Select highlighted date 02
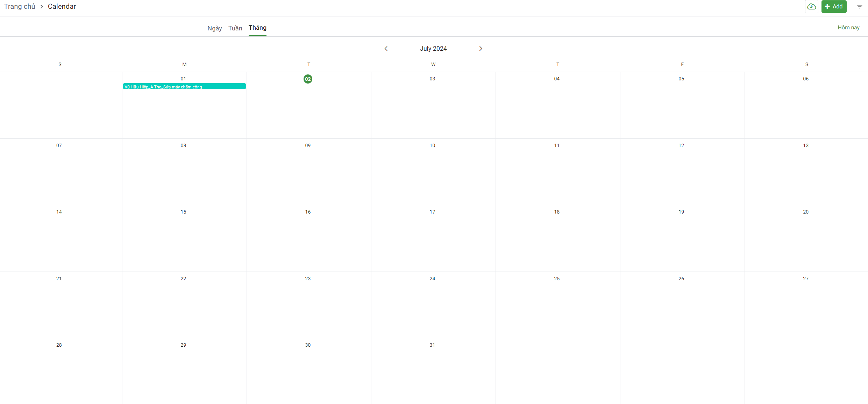The height and width of the screenshot is (404, 868). [308, 79]
